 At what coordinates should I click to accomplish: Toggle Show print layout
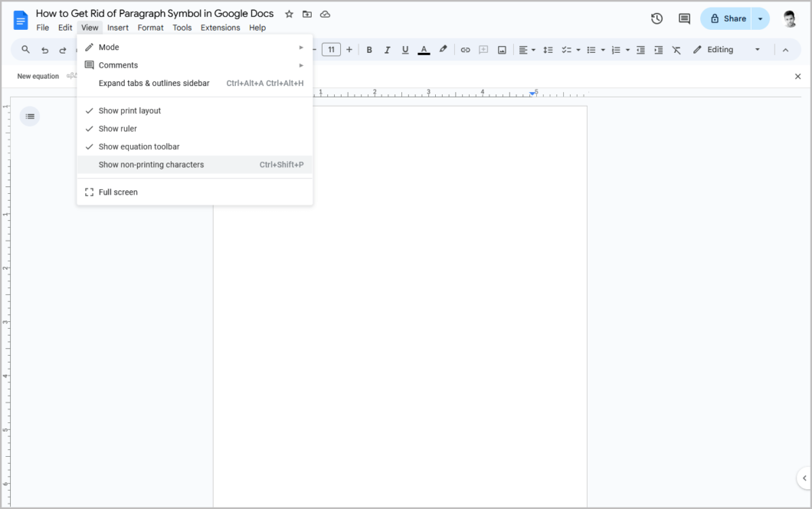[x=195, y=110]
